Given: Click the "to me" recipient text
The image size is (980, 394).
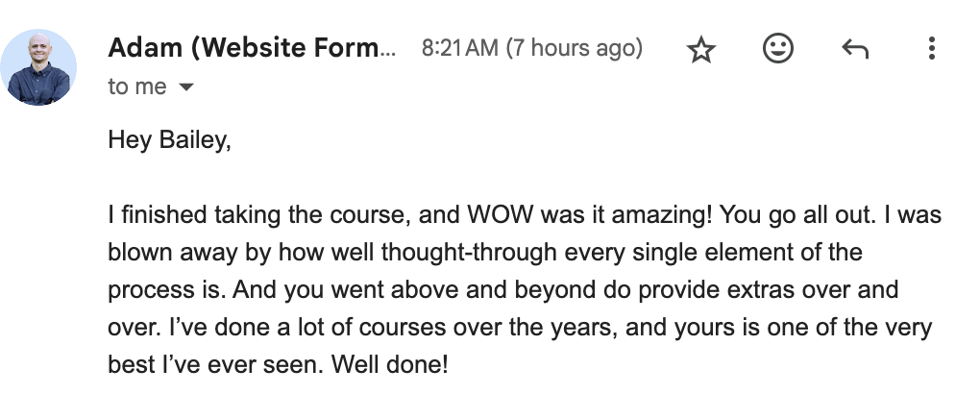Looking at the screenshot, I should point(137,86).
